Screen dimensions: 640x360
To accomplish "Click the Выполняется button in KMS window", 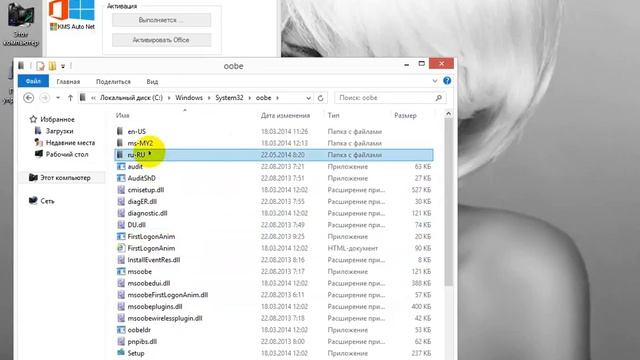I will click(162, 20).
